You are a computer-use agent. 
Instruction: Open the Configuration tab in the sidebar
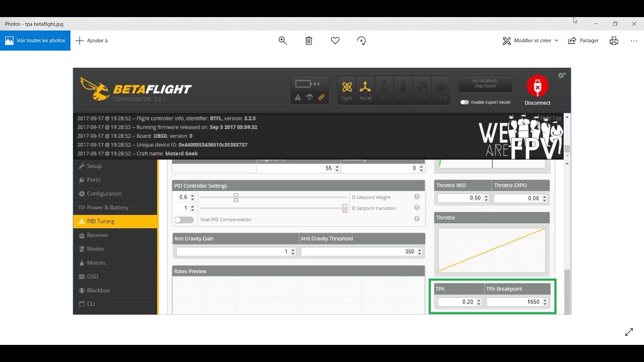pos(115,194)
